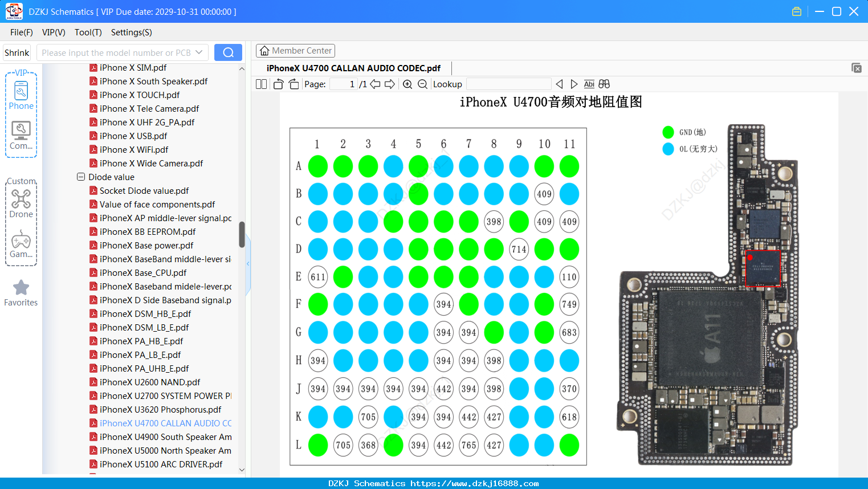Screen dimensions: 868x489
Task: Click the file tree vertical scrollbar thumb
Action: (x=242, y=234)
